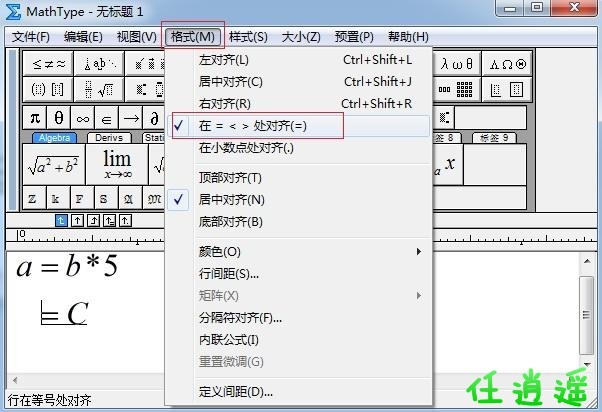Viewport: 602px width, 412px height.
Task: Open the fence templates palette (parentheses, brackets)
Action: click(48, 89)
